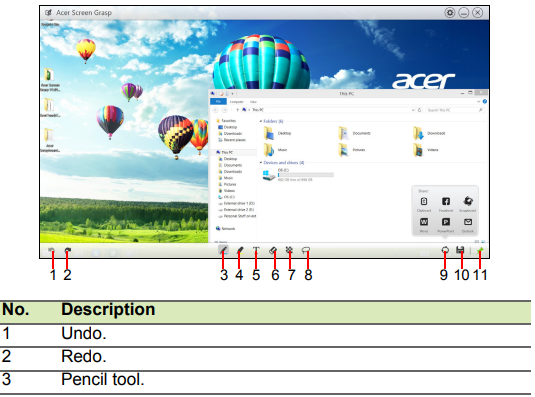The width and height of the screenshot is (535, 397).
Task: Select Favorites in navigation pane
Action: pos(226,121)
